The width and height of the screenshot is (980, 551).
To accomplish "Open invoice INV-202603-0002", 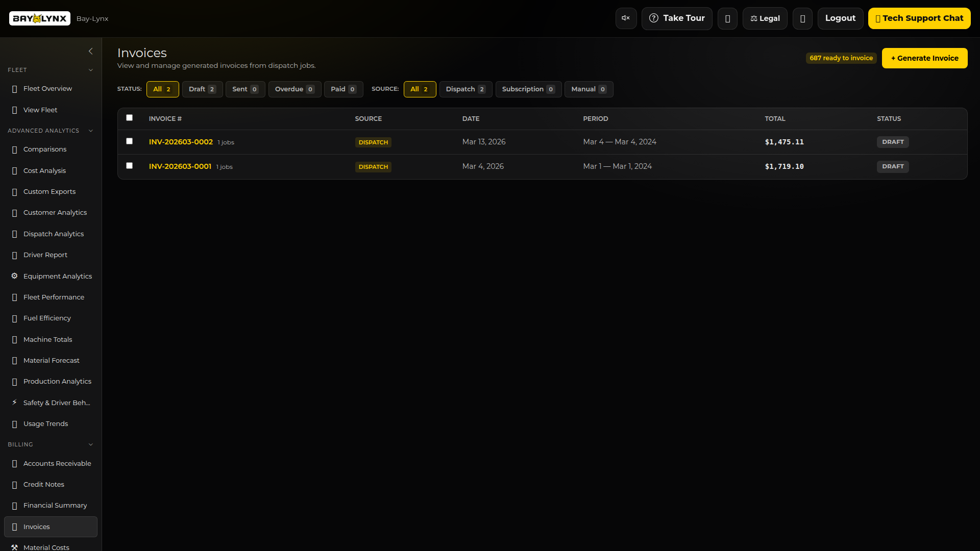I will (181, 142).
